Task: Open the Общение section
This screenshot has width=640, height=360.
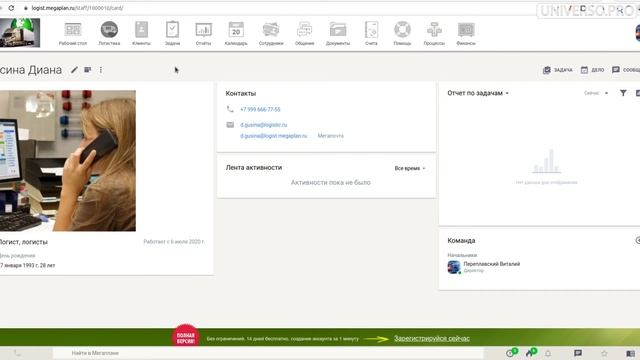Action: (x=304, y=33)
